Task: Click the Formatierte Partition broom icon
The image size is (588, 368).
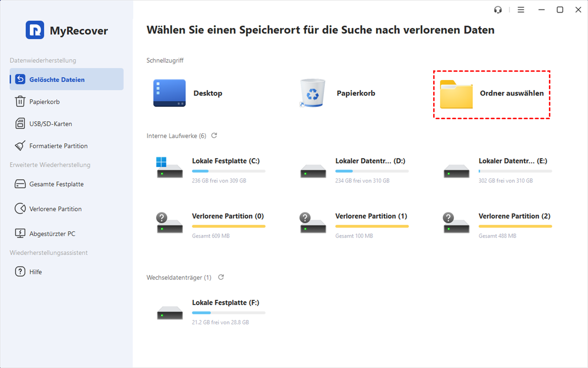Action: pos(20,146)
